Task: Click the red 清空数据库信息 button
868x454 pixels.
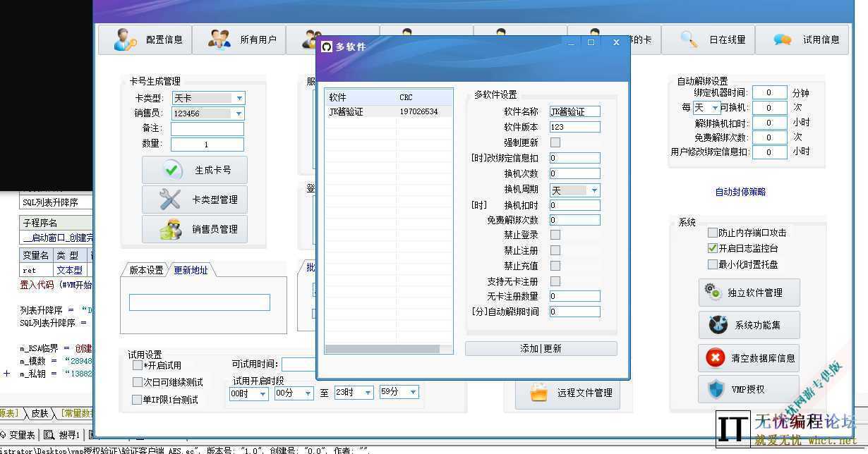Action: (x=749, y=358)
